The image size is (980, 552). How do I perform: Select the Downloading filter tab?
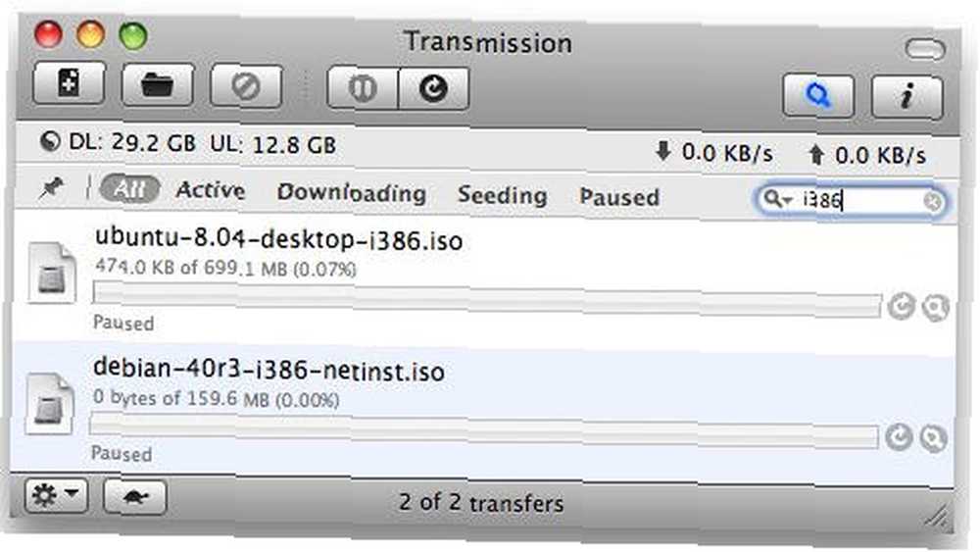click(x=352, y=192)
